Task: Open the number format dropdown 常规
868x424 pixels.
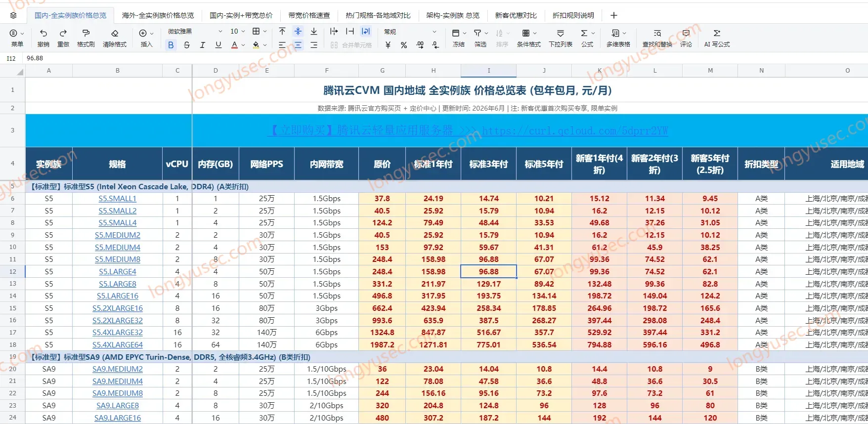Action: pos(410,32)
